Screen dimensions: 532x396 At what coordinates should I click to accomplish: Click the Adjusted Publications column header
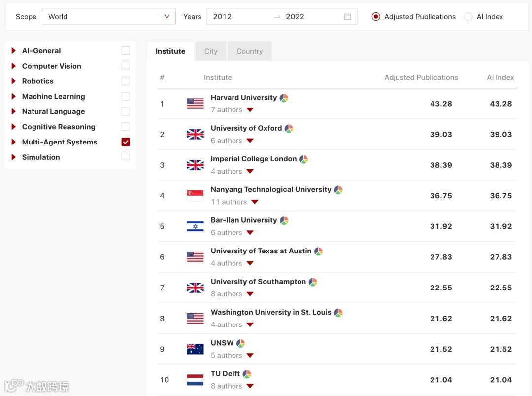pos(421,77)
